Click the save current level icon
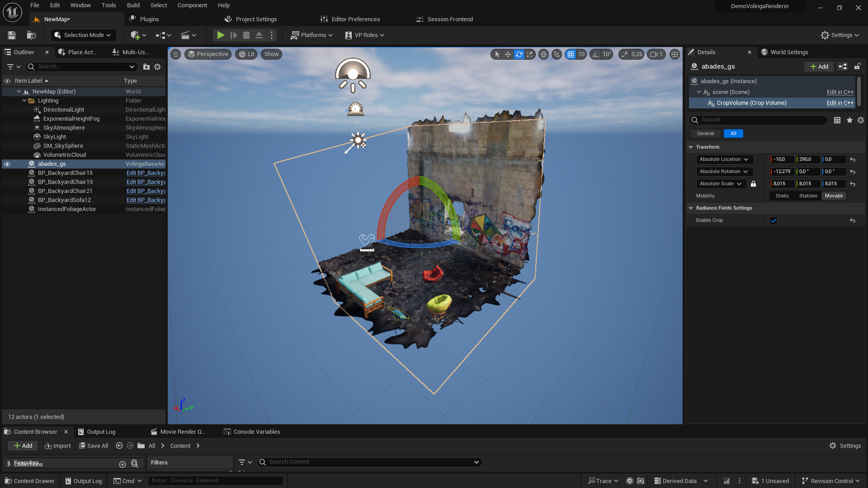Screen dimensions: 868x488 pos(12,35)
